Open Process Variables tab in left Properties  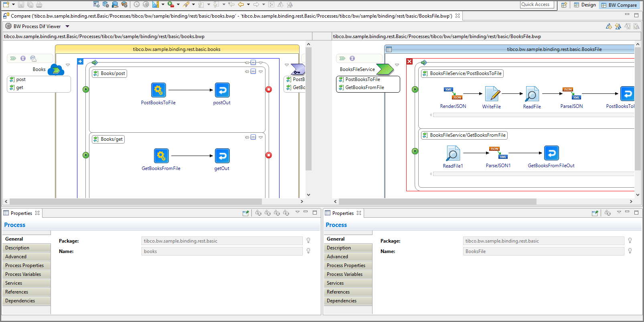[x=23, y=274]
